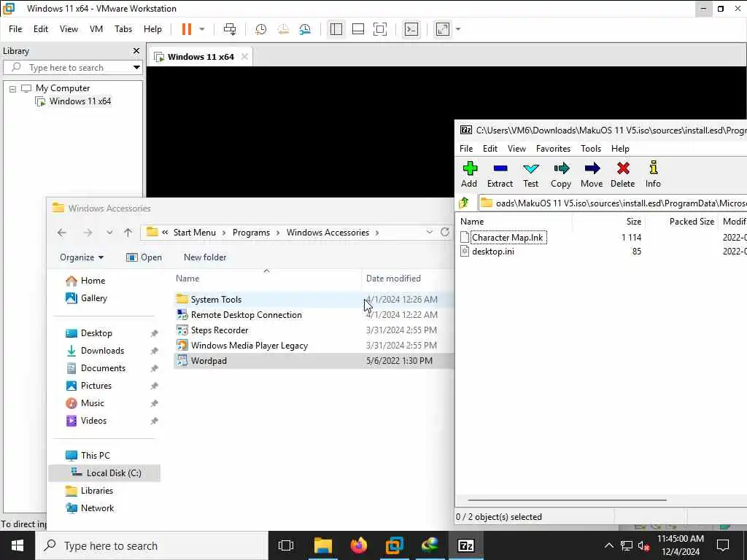Viewport: 747px width, 560px height.
Task: Open 7-Zip Tools menu
Action: tap(591, 149)
